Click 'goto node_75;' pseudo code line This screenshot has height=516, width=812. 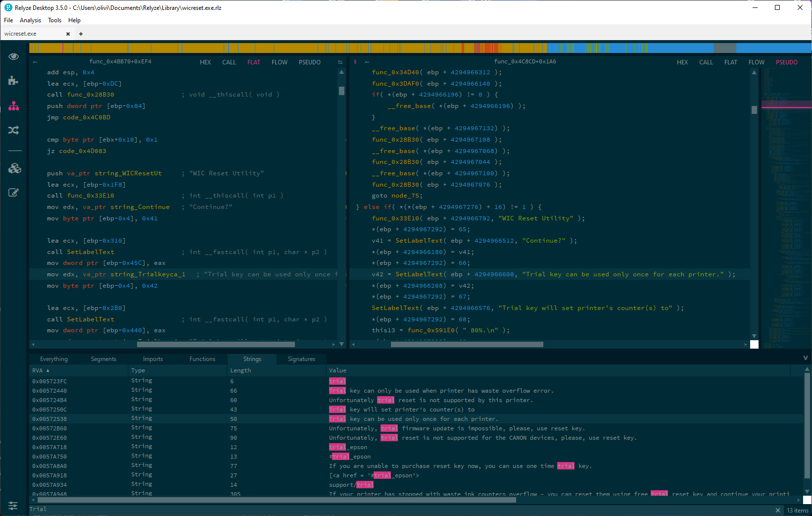397,196
